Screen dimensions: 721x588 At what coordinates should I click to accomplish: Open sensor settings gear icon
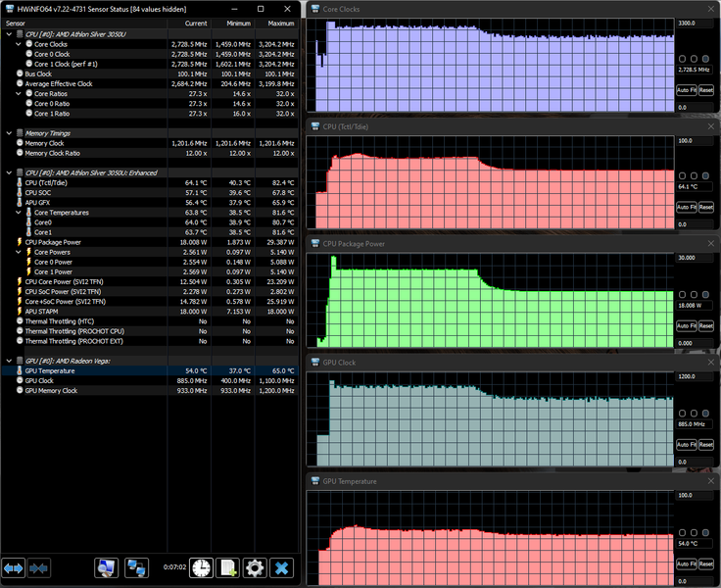(x=255, y=568)
